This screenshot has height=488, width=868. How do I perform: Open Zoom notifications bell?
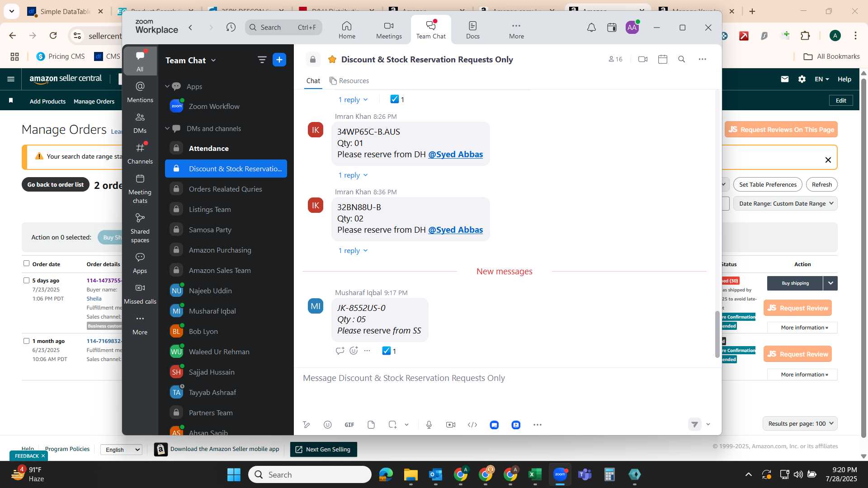[x=591, y=28]
